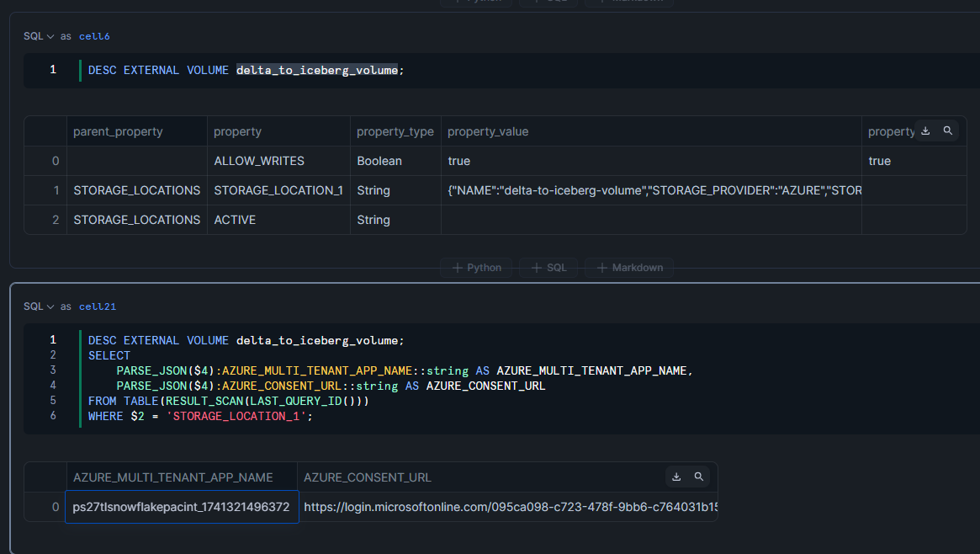Select the Boolean property type cell
The image size is (980, 554).
[395, 161]
